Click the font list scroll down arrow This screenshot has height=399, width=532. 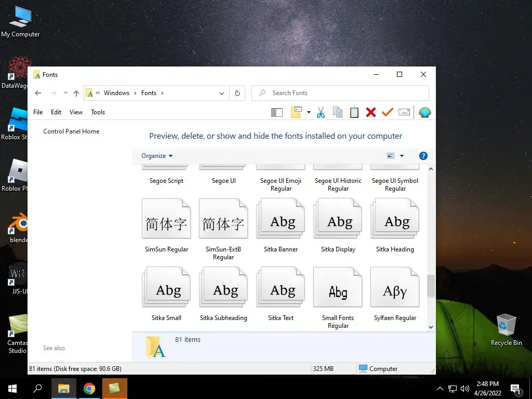coord(431,327)
